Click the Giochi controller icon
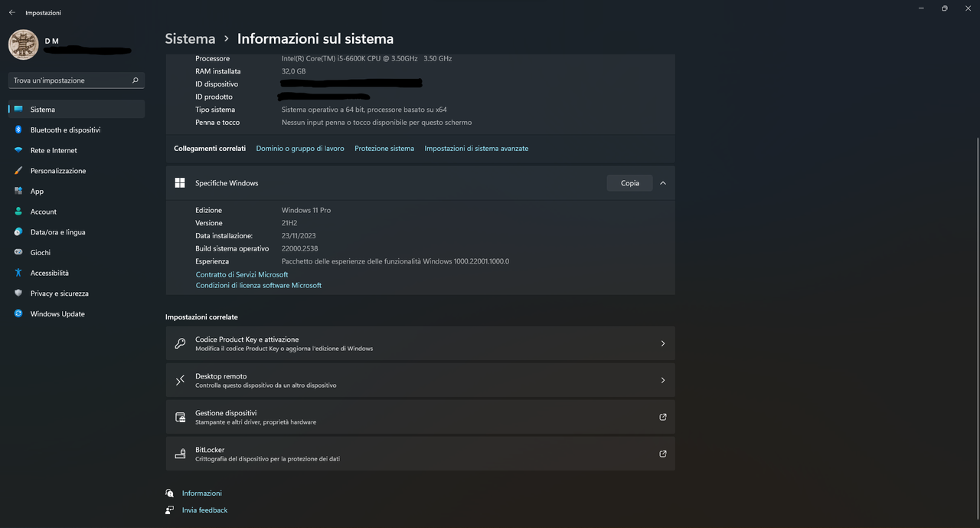Image resolution: width=980 pixels, height=528 pixels. tap(18, 252)
